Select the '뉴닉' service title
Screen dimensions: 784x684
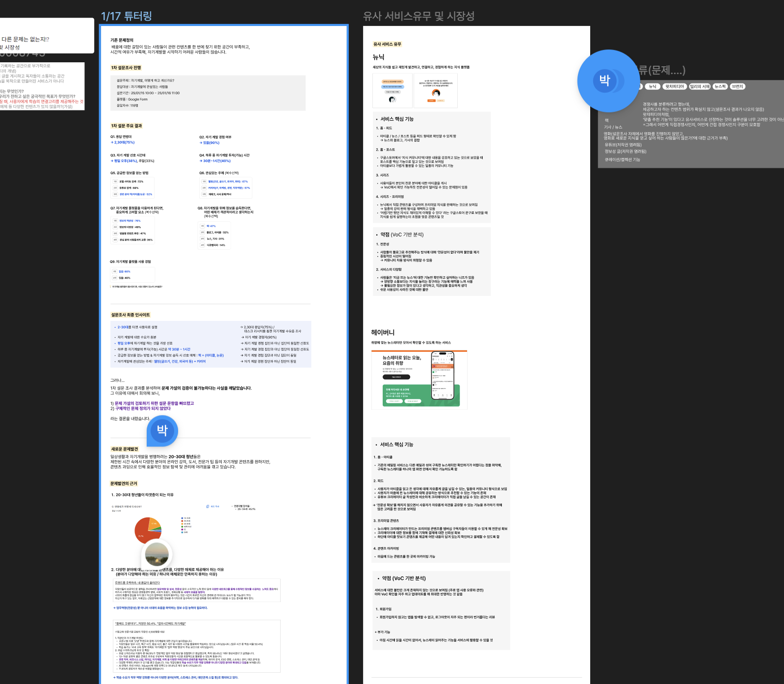tap(378, 57)
